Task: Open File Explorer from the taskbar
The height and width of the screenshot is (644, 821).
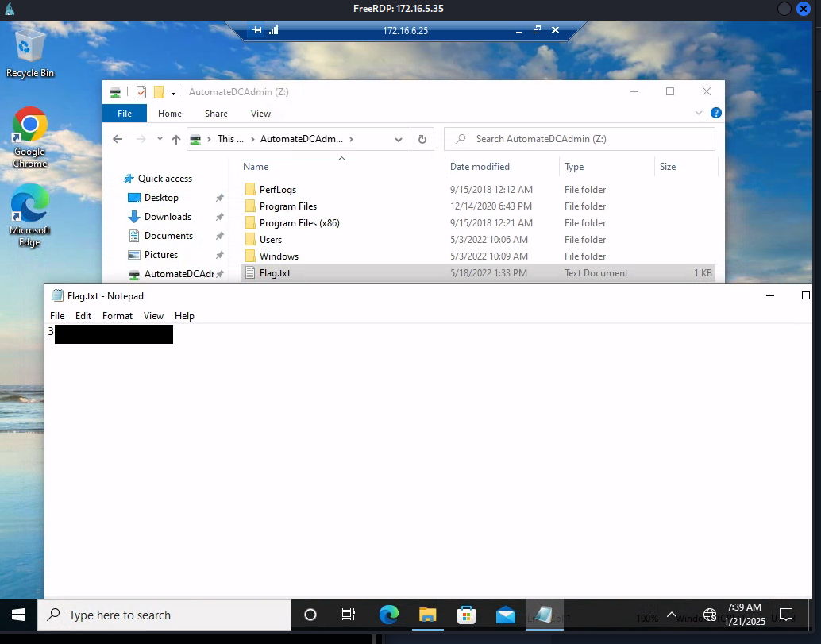Action: point(428,615)
